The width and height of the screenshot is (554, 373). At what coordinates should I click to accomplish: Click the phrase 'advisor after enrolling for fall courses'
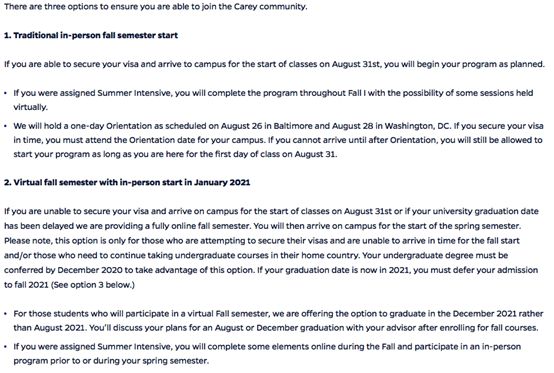coord(462,328)
